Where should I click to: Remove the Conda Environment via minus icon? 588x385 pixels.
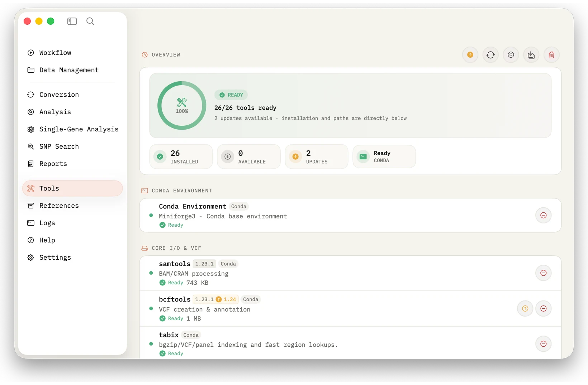click(544, 215)
